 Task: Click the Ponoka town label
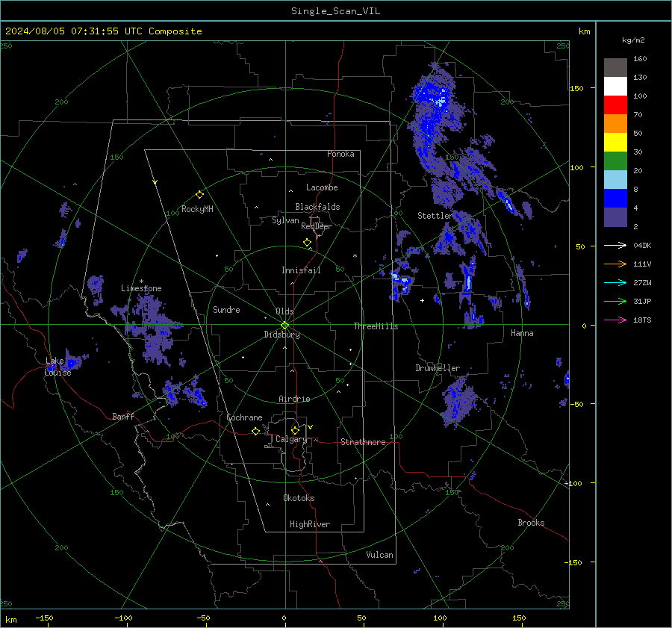[340, 154]
